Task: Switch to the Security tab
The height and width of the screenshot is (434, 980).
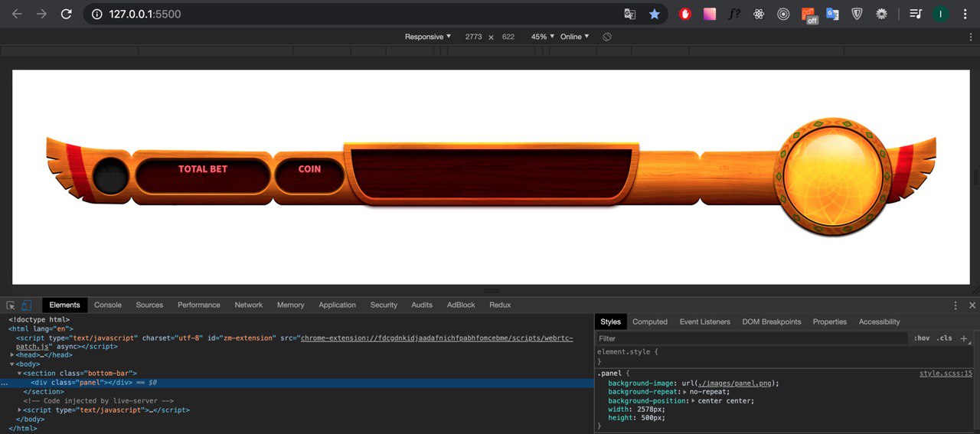Action: (x=384, y=305)
